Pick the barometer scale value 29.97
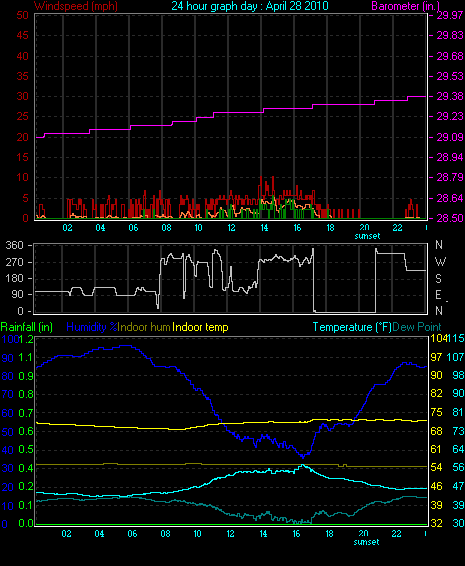The height and width of the screenshot is (566, 465). pyautogui.click(x=450, y=15)
